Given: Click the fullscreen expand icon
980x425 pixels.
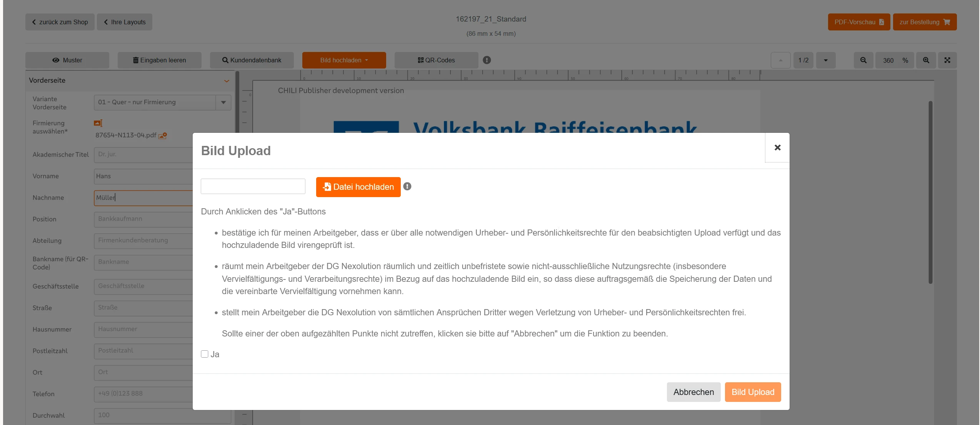Looking at the screenshot, I should click(947, 60).
